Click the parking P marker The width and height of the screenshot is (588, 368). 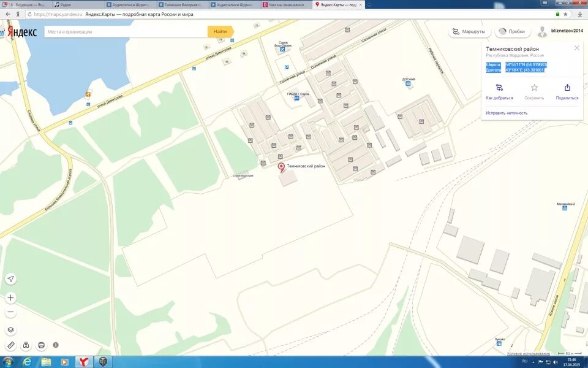(x=287, y=67)
